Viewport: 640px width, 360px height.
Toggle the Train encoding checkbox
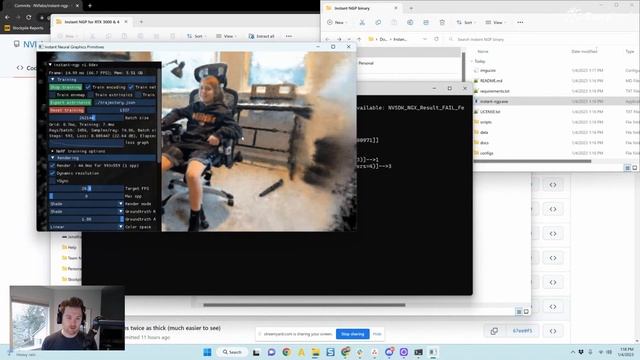click(88, 87)
